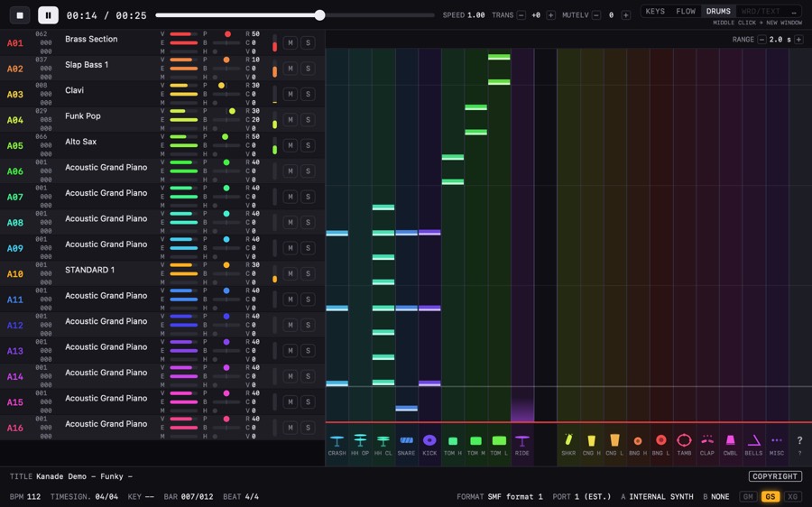Mute channel A02 Slap Bass 1

291,69
